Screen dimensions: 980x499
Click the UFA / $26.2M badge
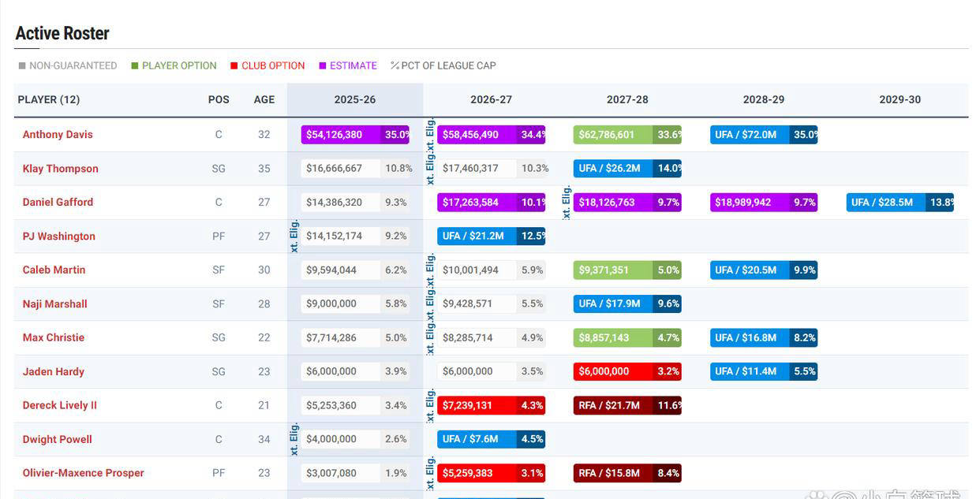pyautogui.click(x=627, y=169)
